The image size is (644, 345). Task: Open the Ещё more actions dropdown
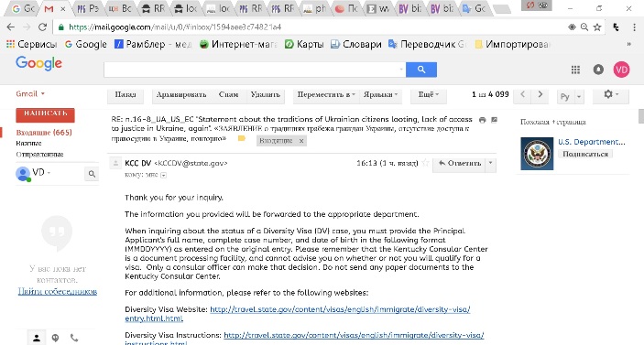429,95
